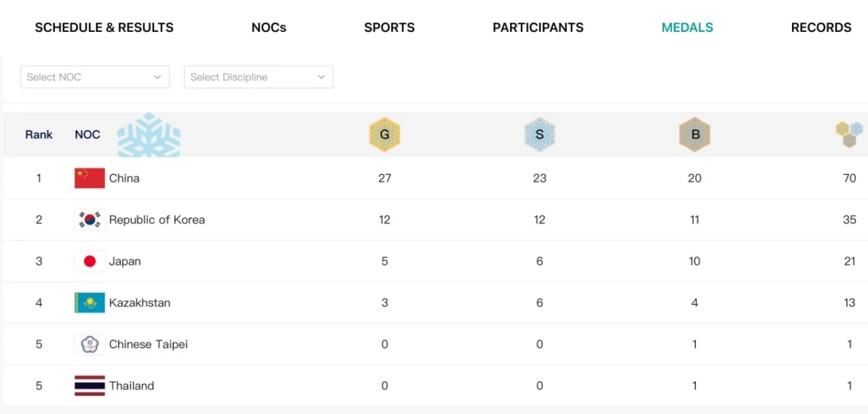
Task: Click the Chinese Taipei flag emblem
Action: [x=90, y=345]
